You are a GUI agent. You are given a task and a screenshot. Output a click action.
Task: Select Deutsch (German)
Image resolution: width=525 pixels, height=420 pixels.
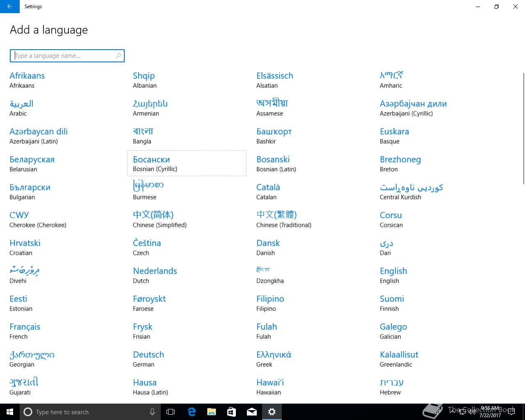pos(187,358)
